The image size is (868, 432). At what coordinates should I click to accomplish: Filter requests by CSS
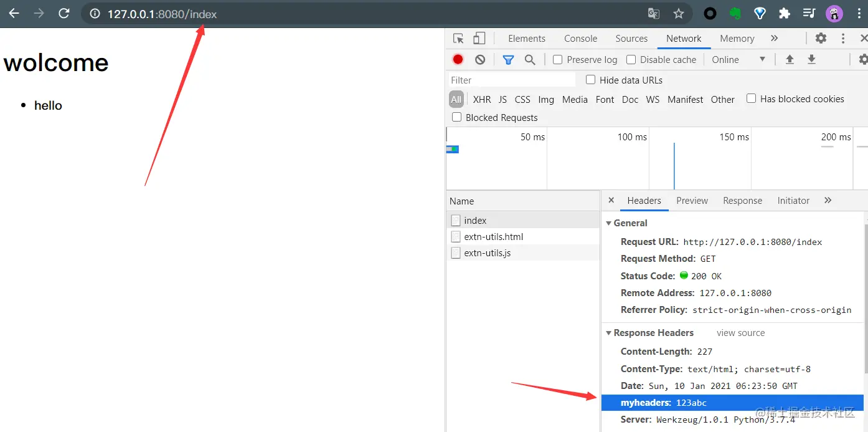(x=522, y=99)
